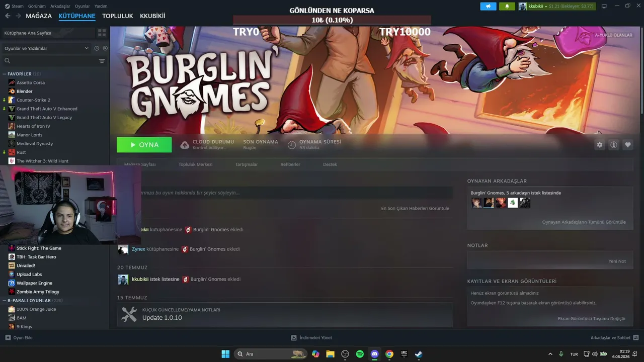Image resolution: width=644 pixels, height=362 pixels.
Task: Select the KÜTÜPHANE library tab
Action: tap(77, 16)
